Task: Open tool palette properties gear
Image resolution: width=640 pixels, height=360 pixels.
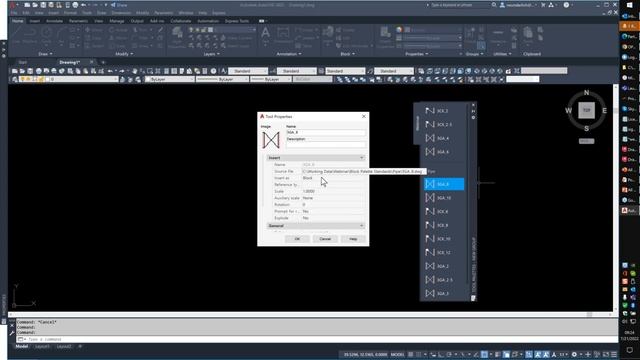Action: click(473, 118)
